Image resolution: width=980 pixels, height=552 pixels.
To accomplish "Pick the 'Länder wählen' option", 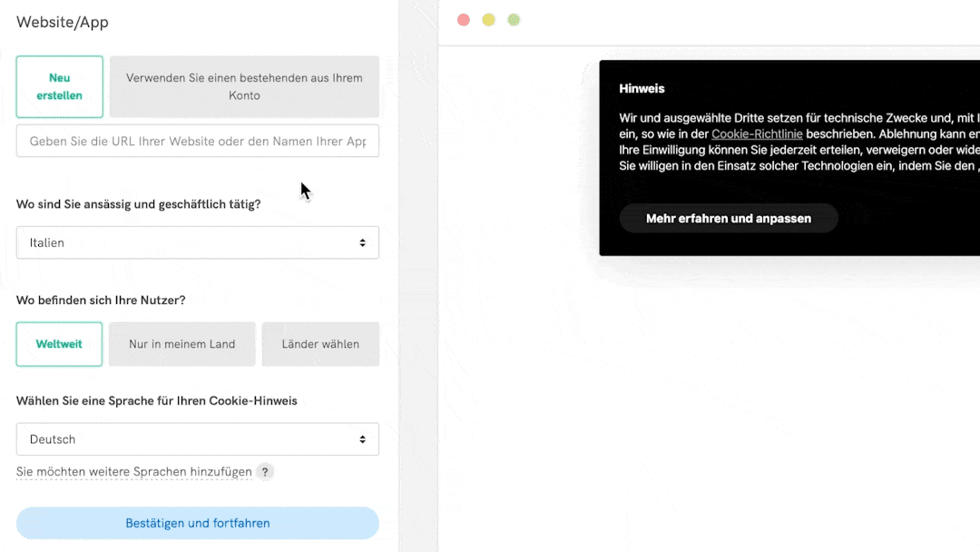I will 320,344.
